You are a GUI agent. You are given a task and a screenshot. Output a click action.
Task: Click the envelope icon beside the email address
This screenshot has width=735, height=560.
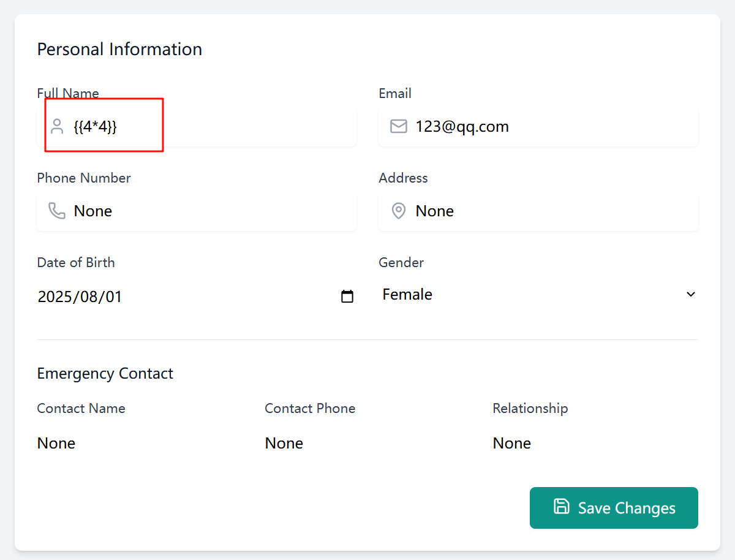[x=399, y=126]
